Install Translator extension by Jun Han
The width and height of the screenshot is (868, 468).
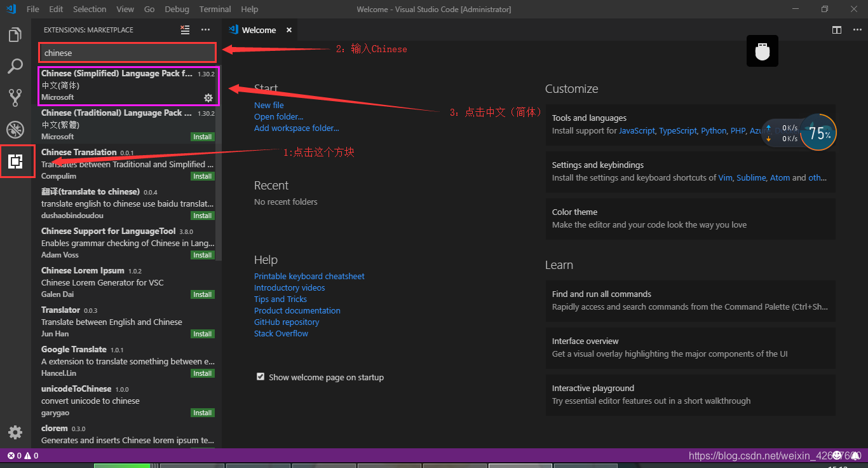(x=203, y=334)
